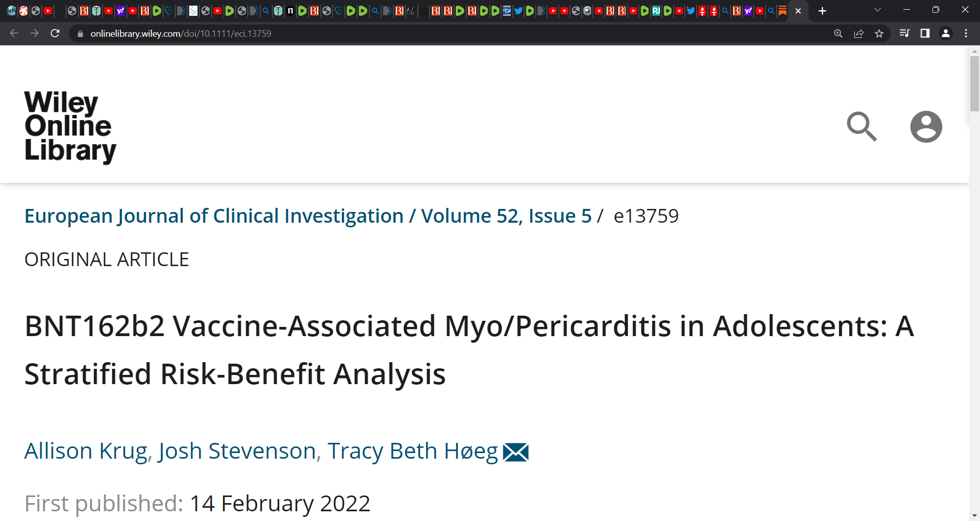Viewport: 980px width, 521px height.
Task: Open the Wiley site search magnifier
Action: tap(862, 127)
